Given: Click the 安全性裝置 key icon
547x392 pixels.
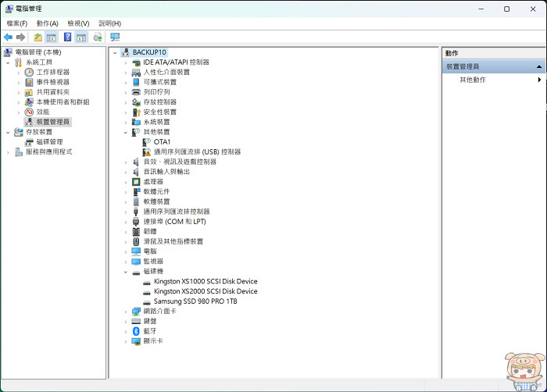Looking at the screenshot, I should point(136,112).
